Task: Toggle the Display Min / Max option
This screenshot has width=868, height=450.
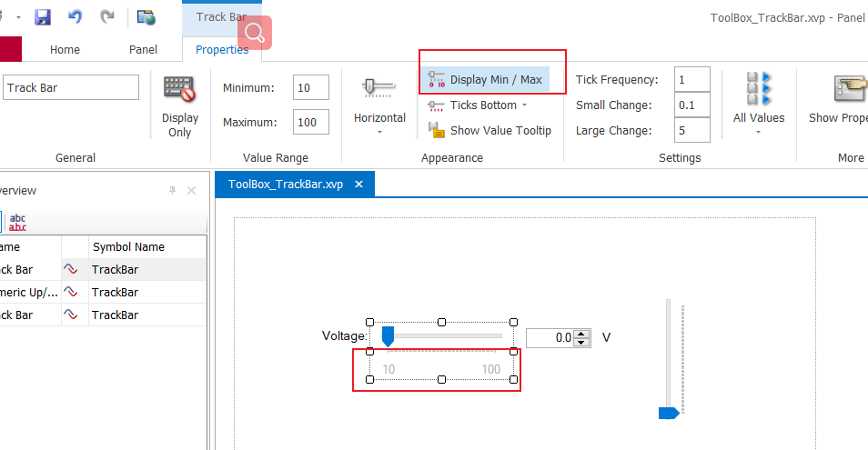Action: coord(485,79)
